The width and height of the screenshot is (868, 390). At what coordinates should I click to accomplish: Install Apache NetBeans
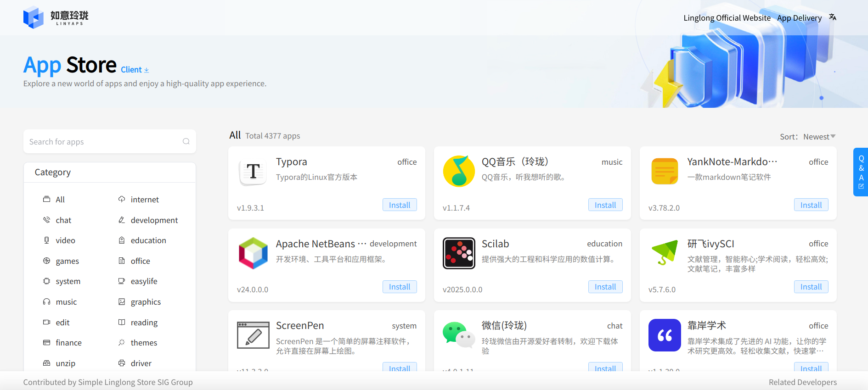click(x=400, y=287)
